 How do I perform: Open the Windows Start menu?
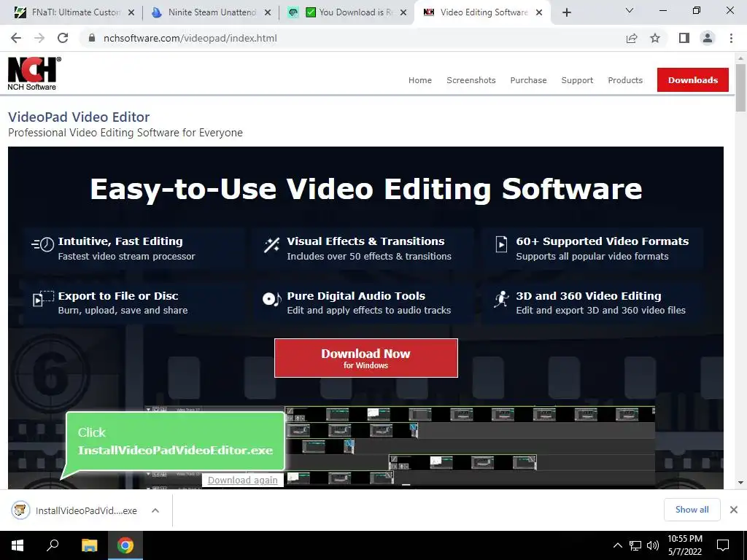18,545
